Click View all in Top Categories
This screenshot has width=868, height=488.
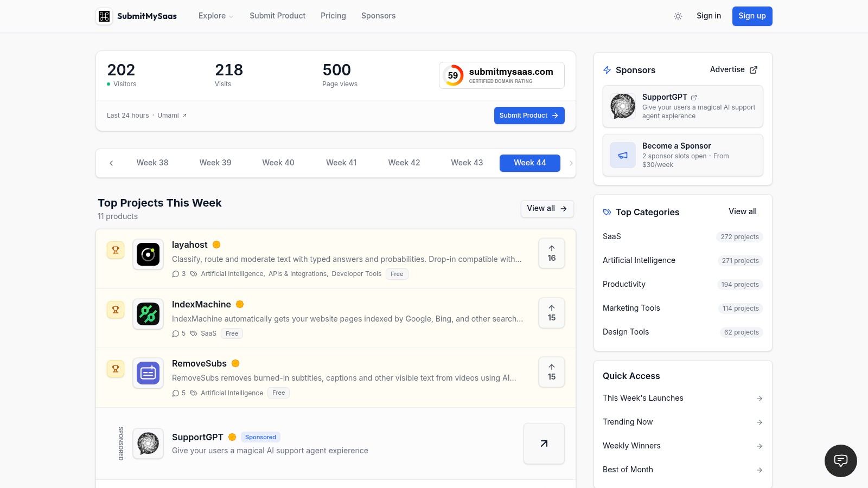coord(743,211)
